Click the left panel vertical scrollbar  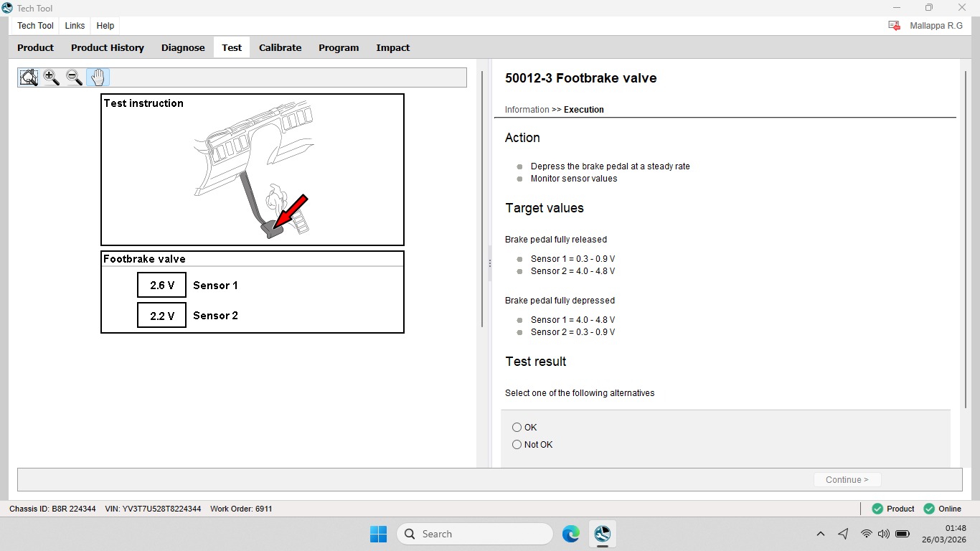coord(482,199)
